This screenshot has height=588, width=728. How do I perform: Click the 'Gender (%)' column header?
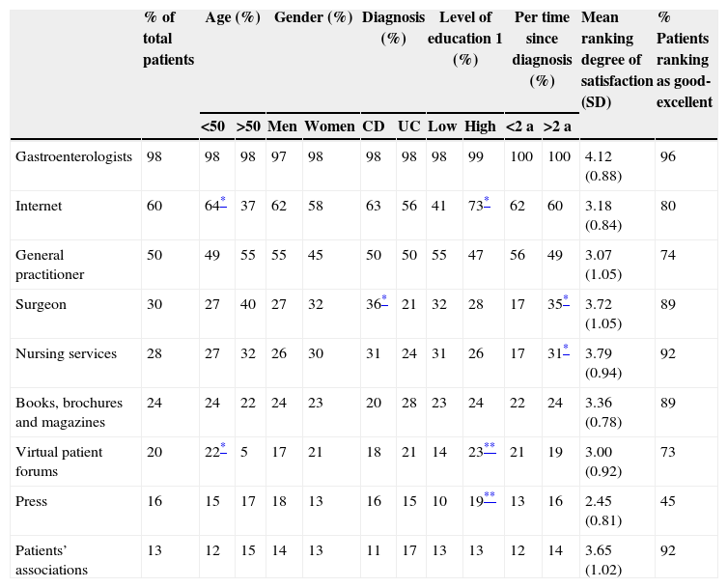[x=313, y=18]
